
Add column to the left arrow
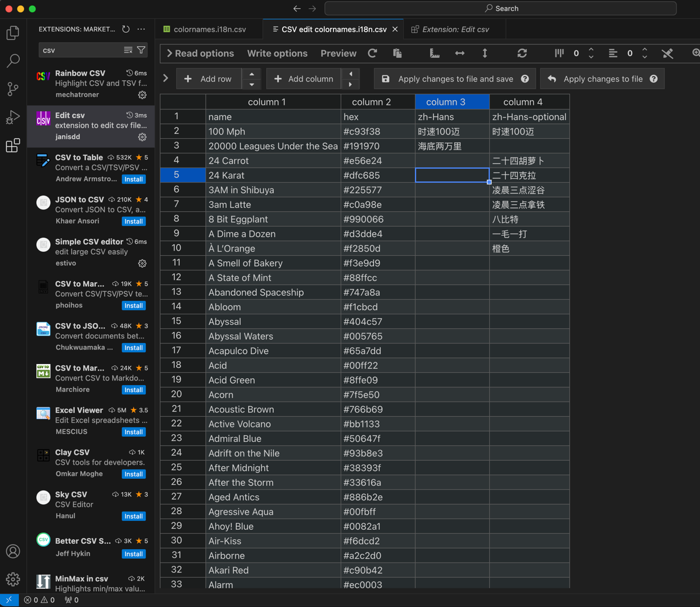pyautogui.click(x=351, y=74)
